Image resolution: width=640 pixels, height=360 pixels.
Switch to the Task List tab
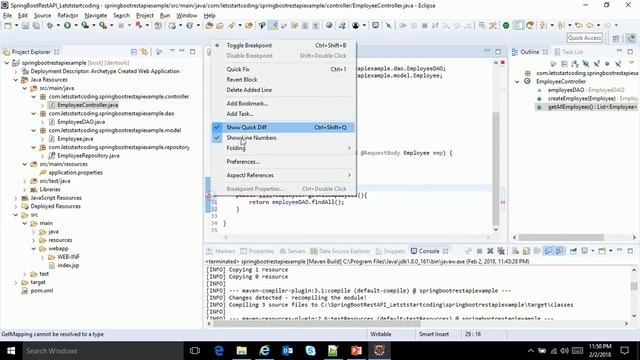[569, 52]
